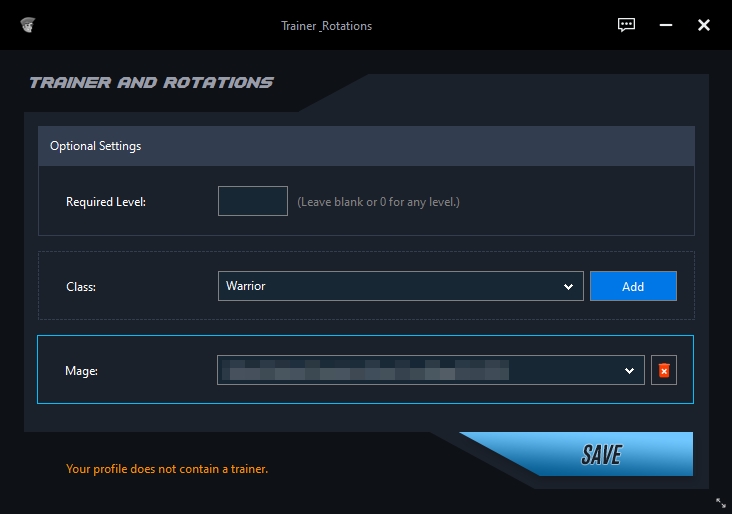Select the Warrior class combo box text
Screen dimensions: 732x514
click(x=390, y=287)
